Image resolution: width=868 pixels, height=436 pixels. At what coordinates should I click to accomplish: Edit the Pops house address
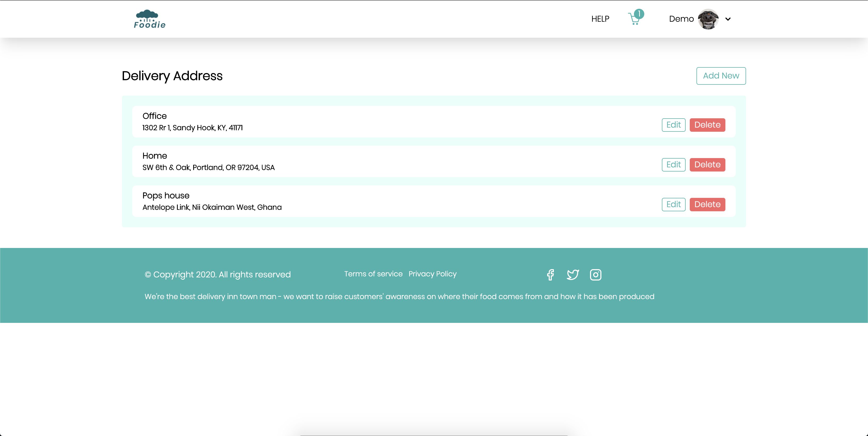tap(673, 205)
